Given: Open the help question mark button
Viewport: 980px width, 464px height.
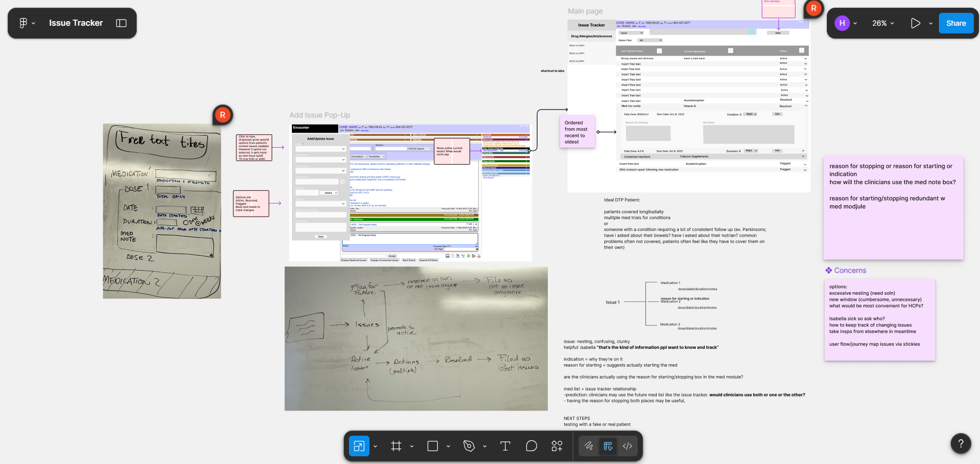Looking at the screenshot, I should [960, 443].
